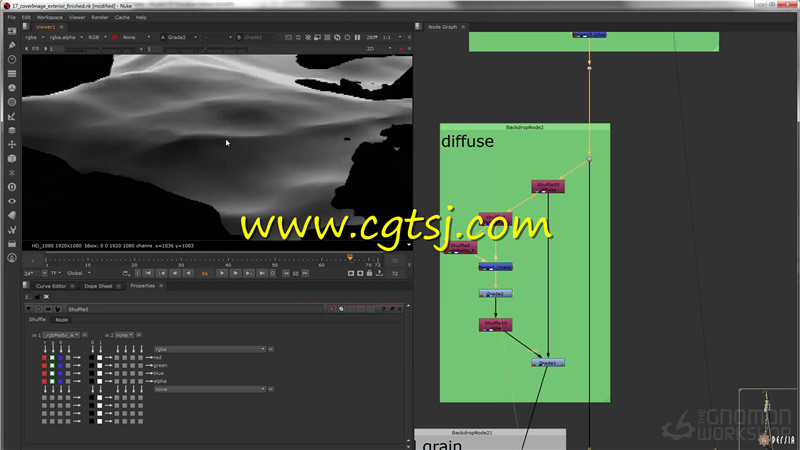Open the Image nodes toolbar icon
The height and width of the screenshot is (450, 800).
tap(12, 32)
